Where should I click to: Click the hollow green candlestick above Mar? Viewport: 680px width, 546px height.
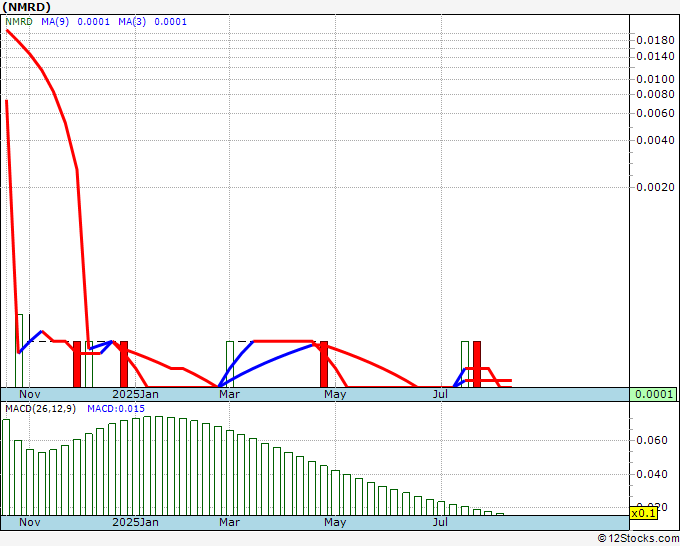pyautogui.click(x=229, y=363)
